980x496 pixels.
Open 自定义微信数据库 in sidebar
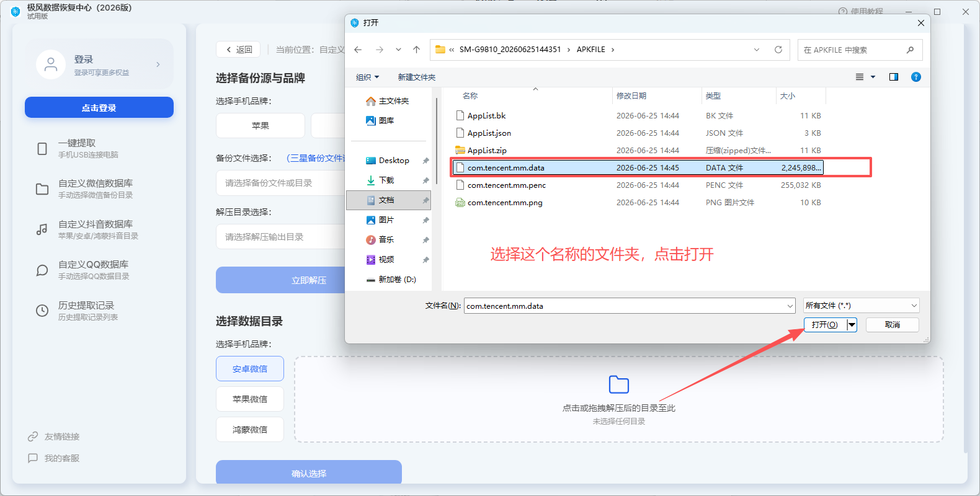tap(99, 189)
